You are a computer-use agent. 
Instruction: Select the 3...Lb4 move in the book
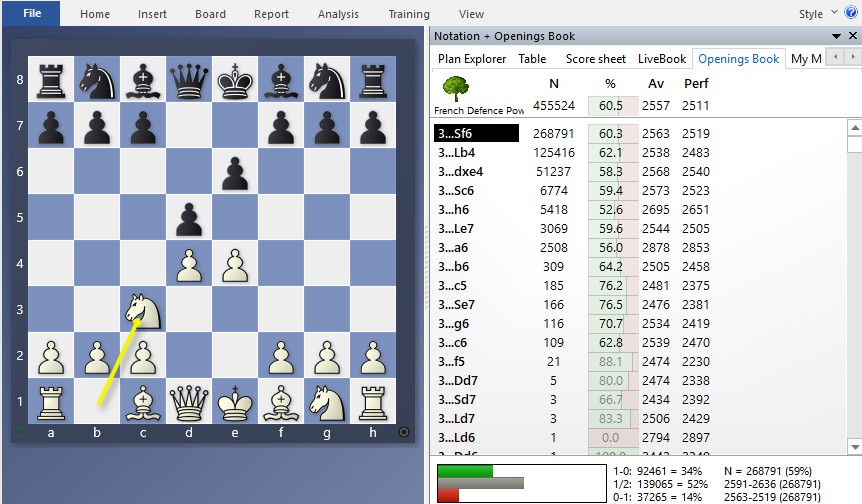tap(460, 152)
